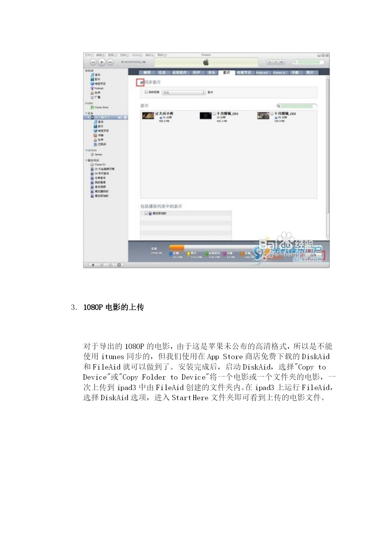
Task: Select the device's 电视节目 sub-item
Action: click(x=101, y=131)
